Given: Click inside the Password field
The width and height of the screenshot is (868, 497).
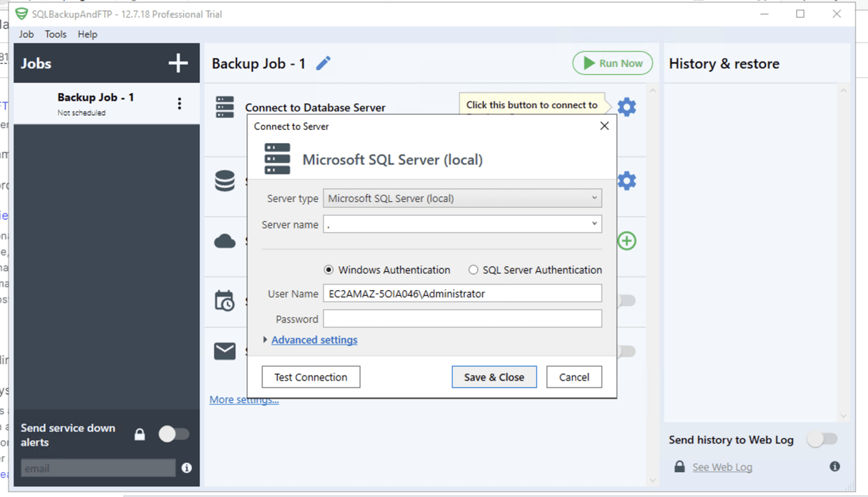Looking at the screenshot, I should tap(462, 318).
